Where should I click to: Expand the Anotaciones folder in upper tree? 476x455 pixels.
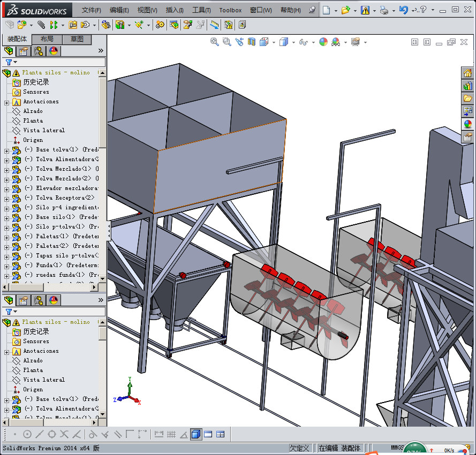point(7,102)
